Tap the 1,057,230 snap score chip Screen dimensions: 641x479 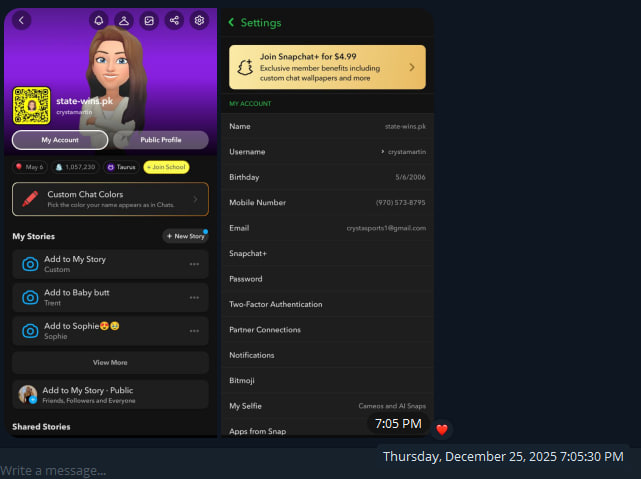click(x=75, y=167)
